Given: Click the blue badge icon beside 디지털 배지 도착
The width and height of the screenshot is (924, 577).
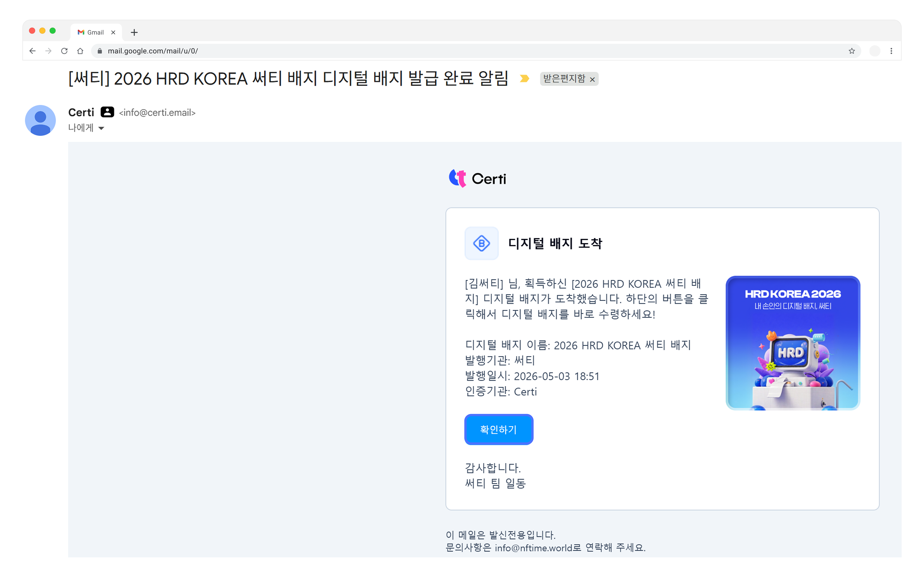Looking at the screenshot, I should tap(481, 243).
